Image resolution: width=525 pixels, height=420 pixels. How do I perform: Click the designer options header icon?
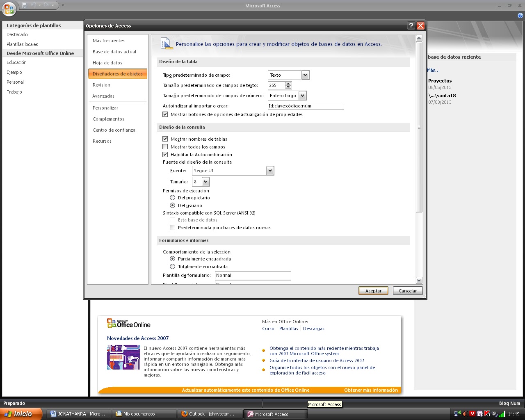[x=166, y=43]
